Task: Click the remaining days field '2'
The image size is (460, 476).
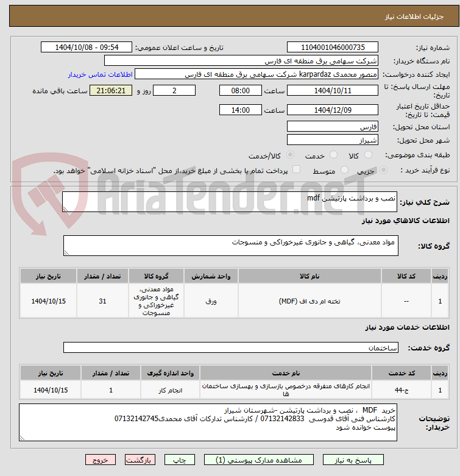Action: (174, 90)
